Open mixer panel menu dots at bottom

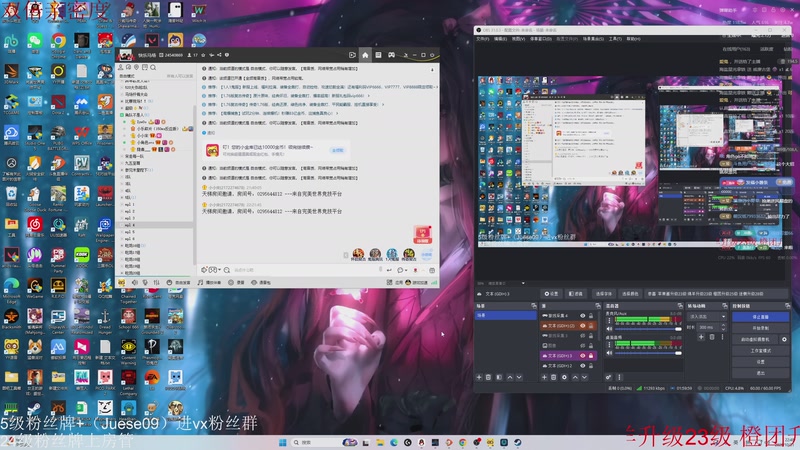[x=619, y=378]
